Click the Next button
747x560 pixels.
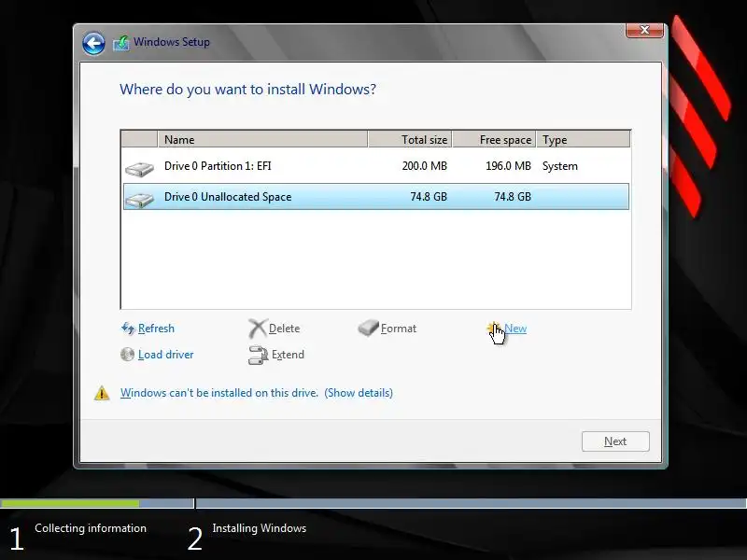[x=615, y=441]
